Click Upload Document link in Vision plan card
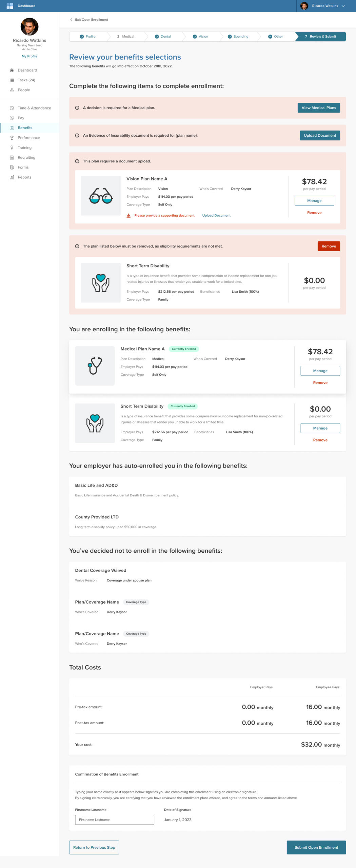356x868 pixels. tap(216, 216)
